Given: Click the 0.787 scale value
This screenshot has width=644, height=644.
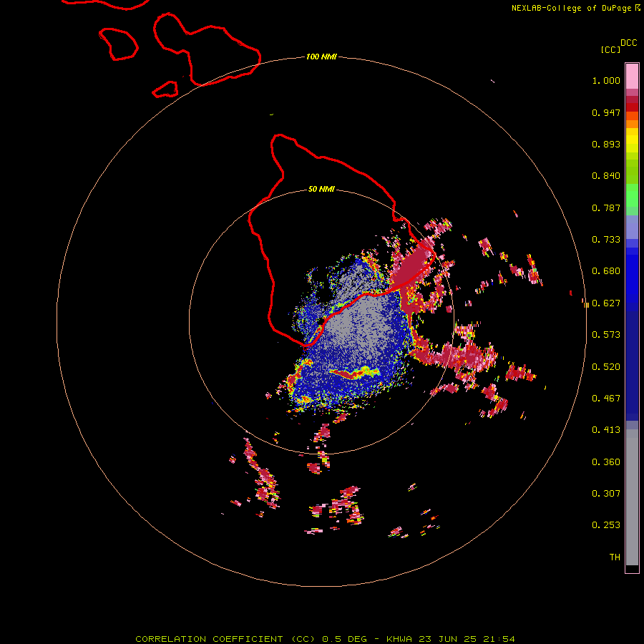Looking at the screenshot, I should point(606,208).
